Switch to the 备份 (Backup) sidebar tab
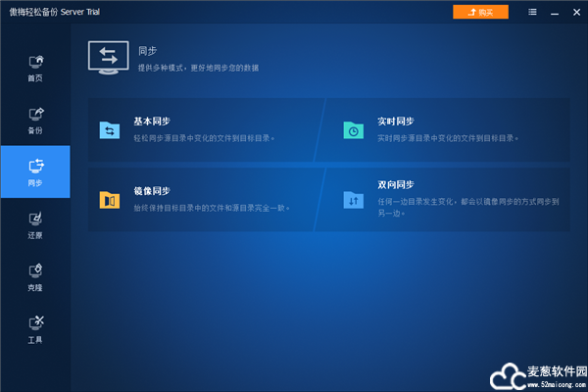This screenshot has height=392, width=588. pos(35,121)
